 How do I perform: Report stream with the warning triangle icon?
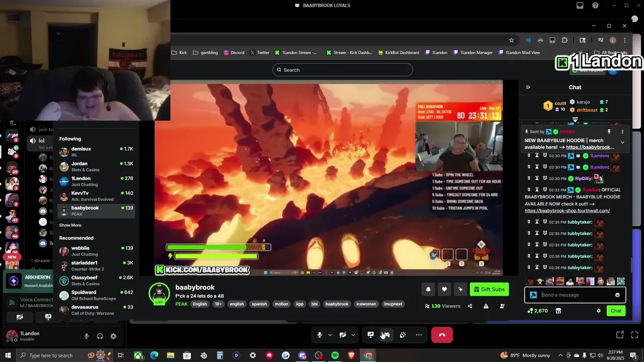tap(486, 306)
